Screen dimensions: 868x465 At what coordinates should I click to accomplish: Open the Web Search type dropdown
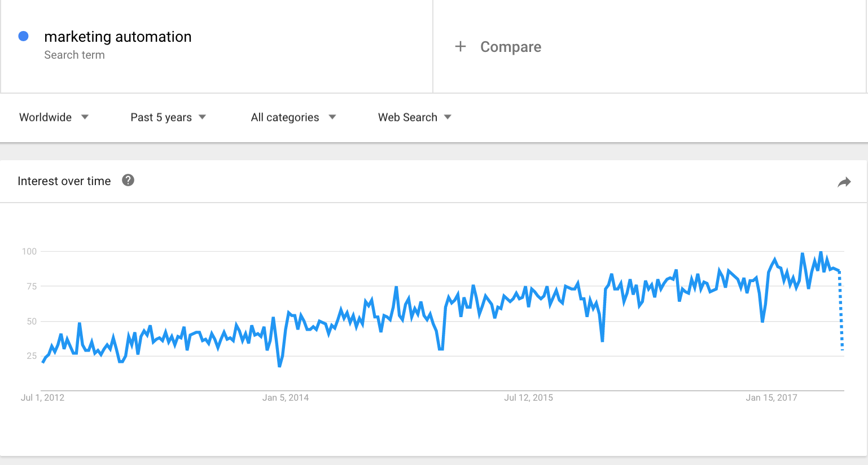(415, 117)
